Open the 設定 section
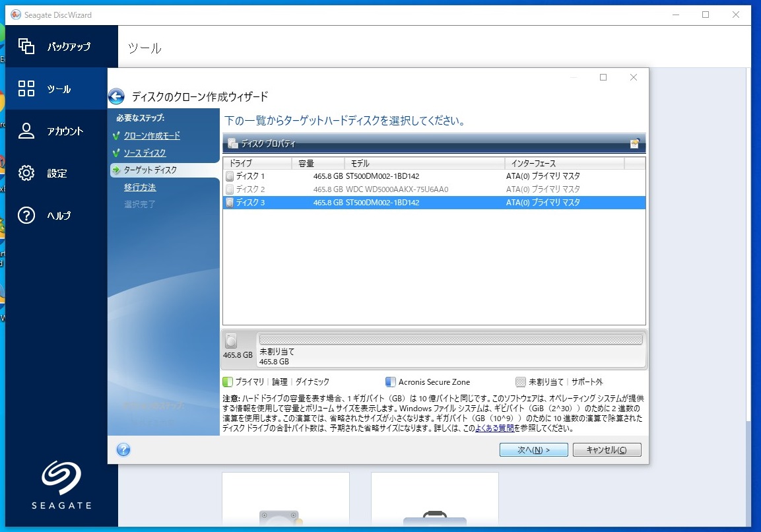761x532 pixels. [x=57, y=174]
